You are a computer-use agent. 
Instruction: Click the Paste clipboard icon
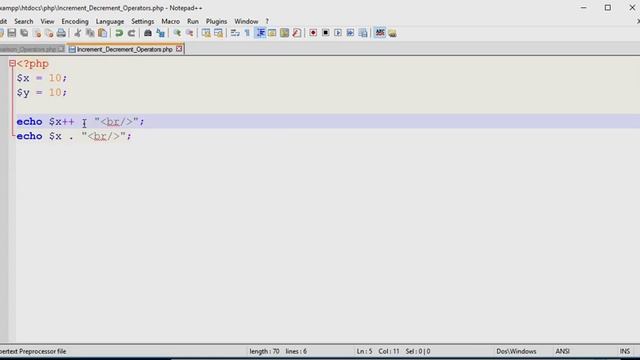[x=103, y=33]
